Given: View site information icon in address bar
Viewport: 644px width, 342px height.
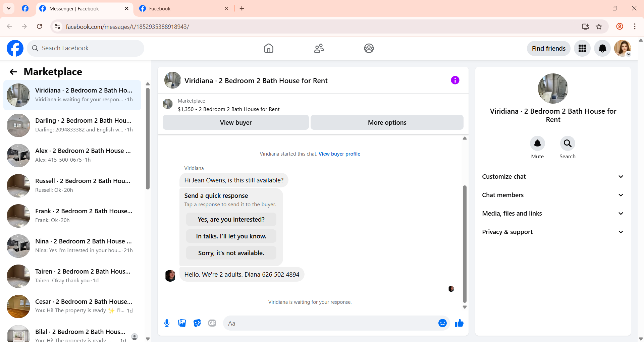Looking at the screenshot, I should 57,26.
